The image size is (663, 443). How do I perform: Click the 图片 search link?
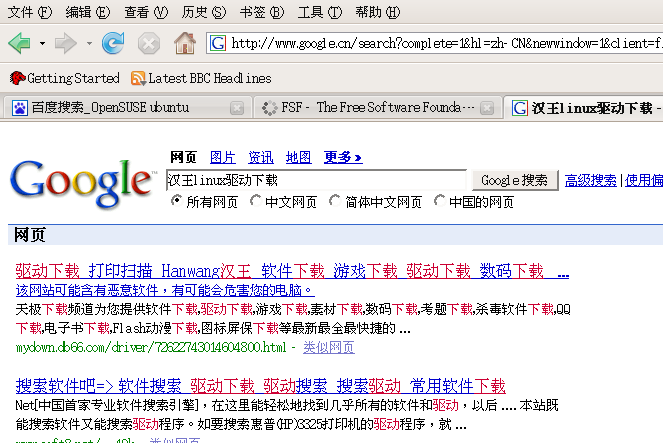point(222,157)
